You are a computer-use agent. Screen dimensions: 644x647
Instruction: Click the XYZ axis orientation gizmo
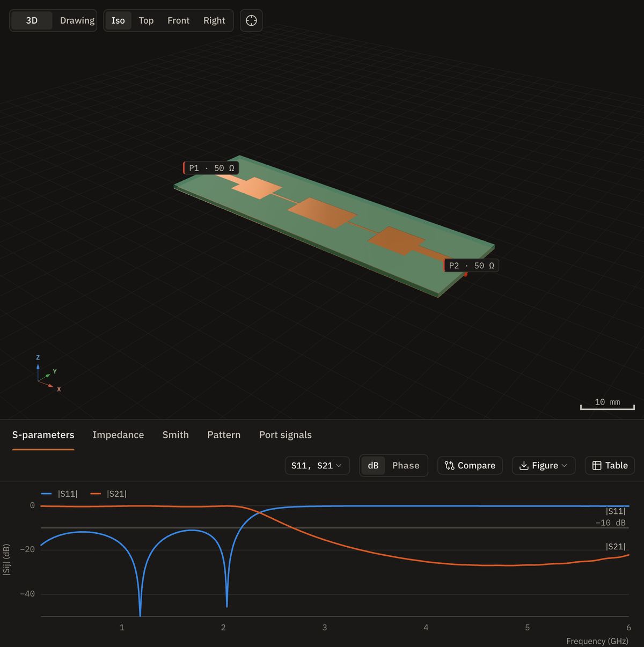(x=48, y=374)
